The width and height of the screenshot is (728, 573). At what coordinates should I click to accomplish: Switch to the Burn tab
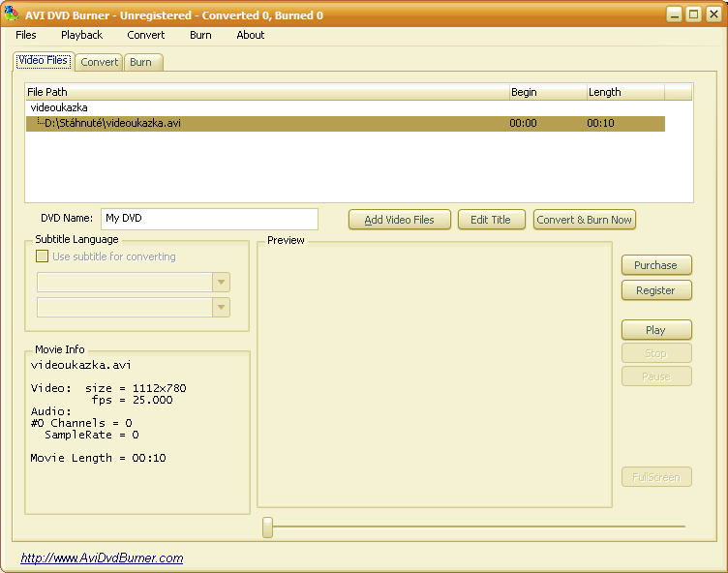click(141, 62)
